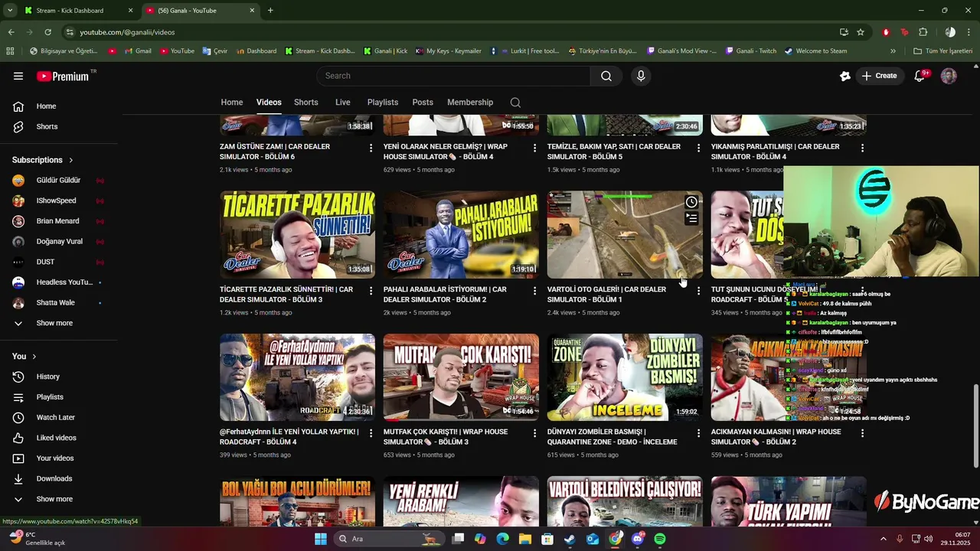The image size is (980, 551).
Task: Add VARTOLİ OTO GALERİ video to queue
Action: 691,219
